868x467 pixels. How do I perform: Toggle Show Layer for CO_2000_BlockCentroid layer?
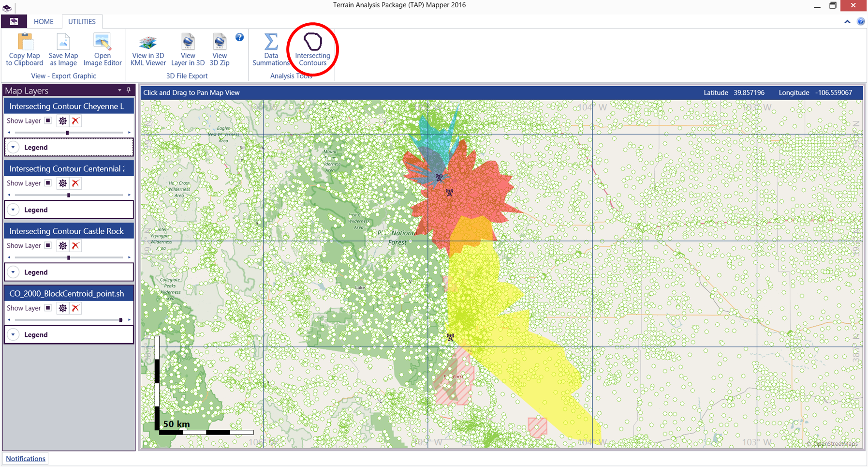(48, 308)
